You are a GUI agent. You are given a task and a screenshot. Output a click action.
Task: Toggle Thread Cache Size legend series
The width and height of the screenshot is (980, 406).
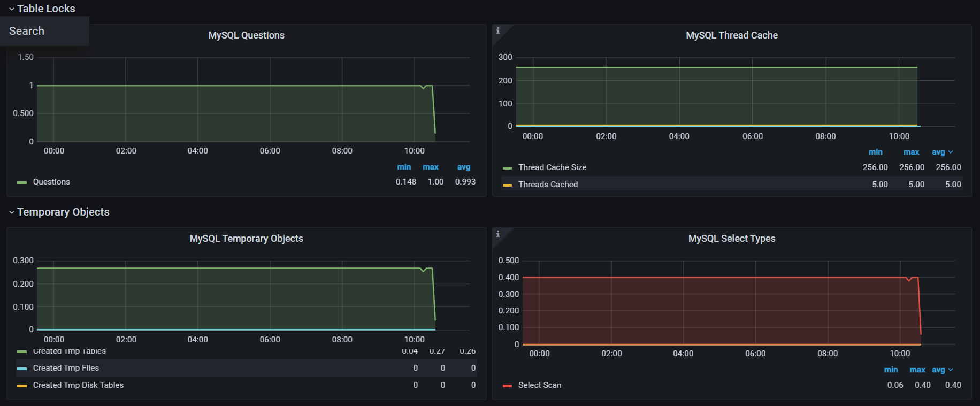[552, 167]
